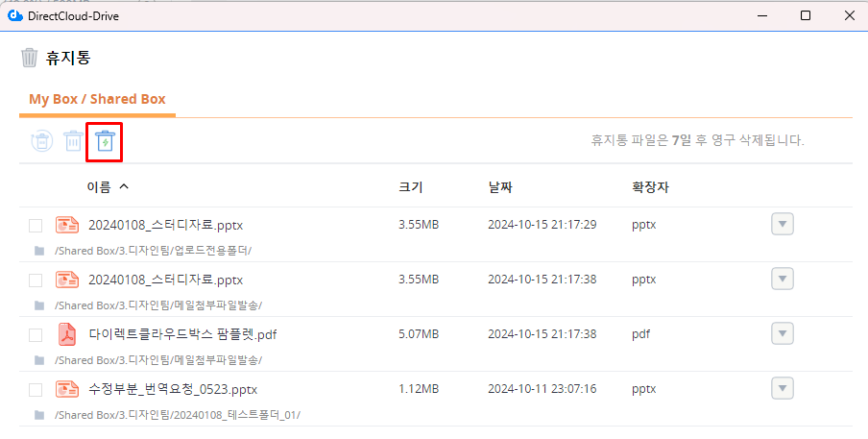Click the folder icon beside /Shared Box/3.디자인팀/업로드전용폴더/
868x439 pixels.
39,251
